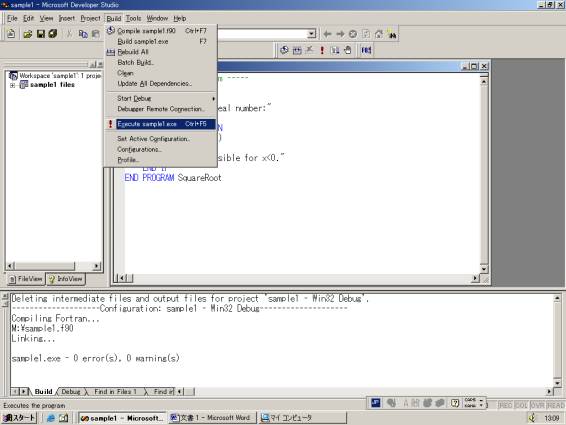
Task: Click output pane scrollbar up arrow
Action: point(557,299)
